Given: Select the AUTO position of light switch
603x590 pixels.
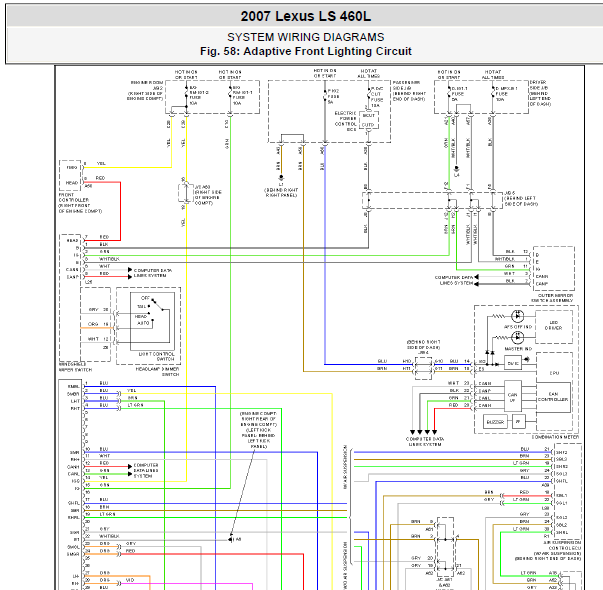Looking at the screenshot, I should (x=143, y=323).
